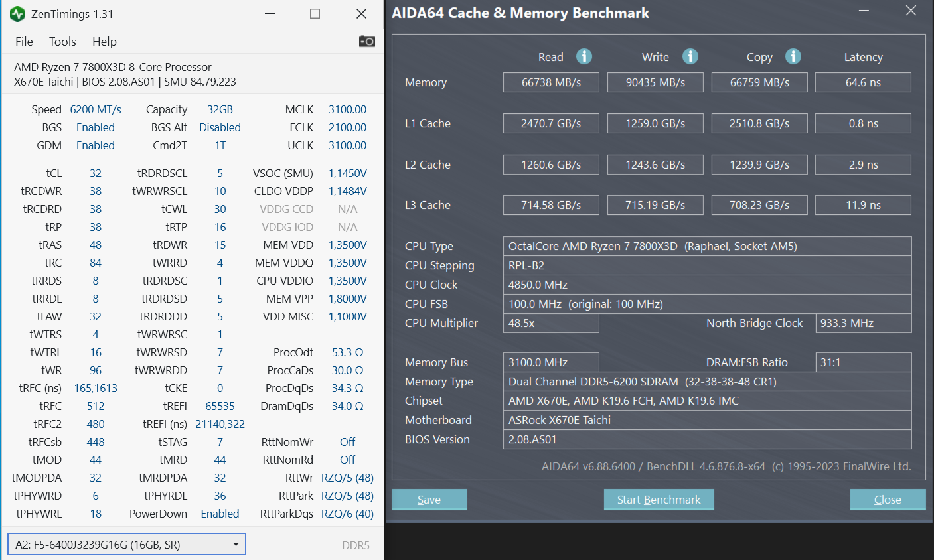The width and height of the screenshot is (934, 560).
Task: Click the ProcOdt value 53.3 Ω
Action: coord(348,352)
